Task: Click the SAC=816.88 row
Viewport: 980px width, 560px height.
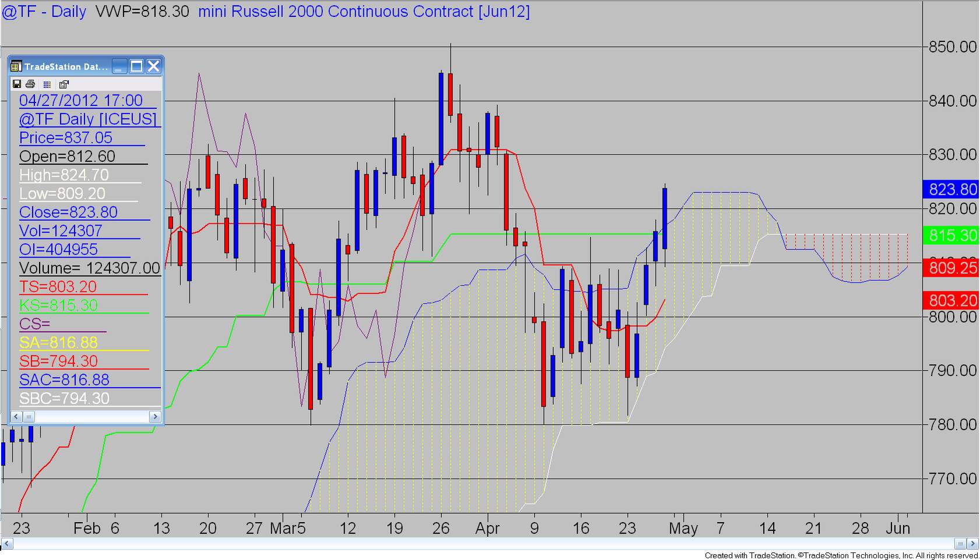Action: (64, 380)
